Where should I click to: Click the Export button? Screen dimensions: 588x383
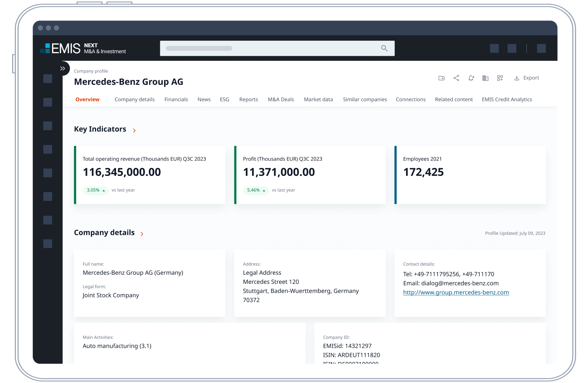[x=526, y=78]
